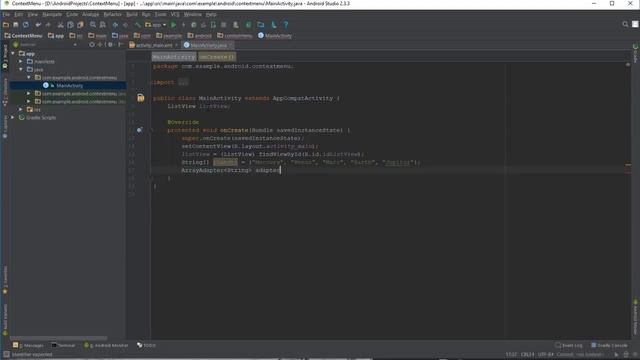Open the Build menu
Viewport: 640px width, 360px height.
click(132, 14)
